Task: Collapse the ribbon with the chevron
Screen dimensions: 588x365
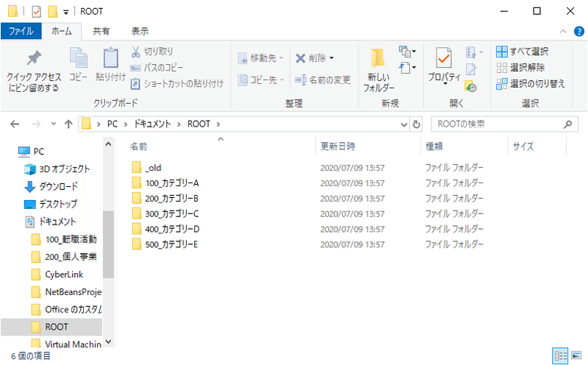Action: pos(563,32)
